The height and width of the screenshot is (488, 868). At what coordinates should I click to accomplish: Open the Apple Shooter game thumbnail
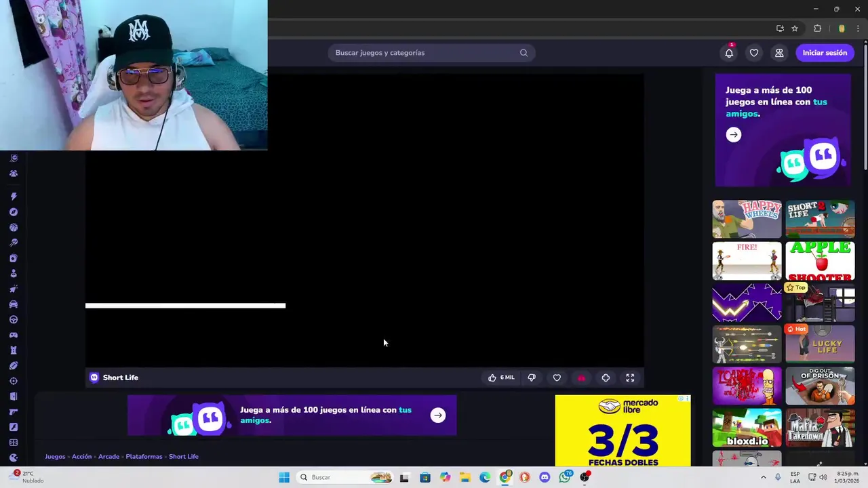pos(820,261)
